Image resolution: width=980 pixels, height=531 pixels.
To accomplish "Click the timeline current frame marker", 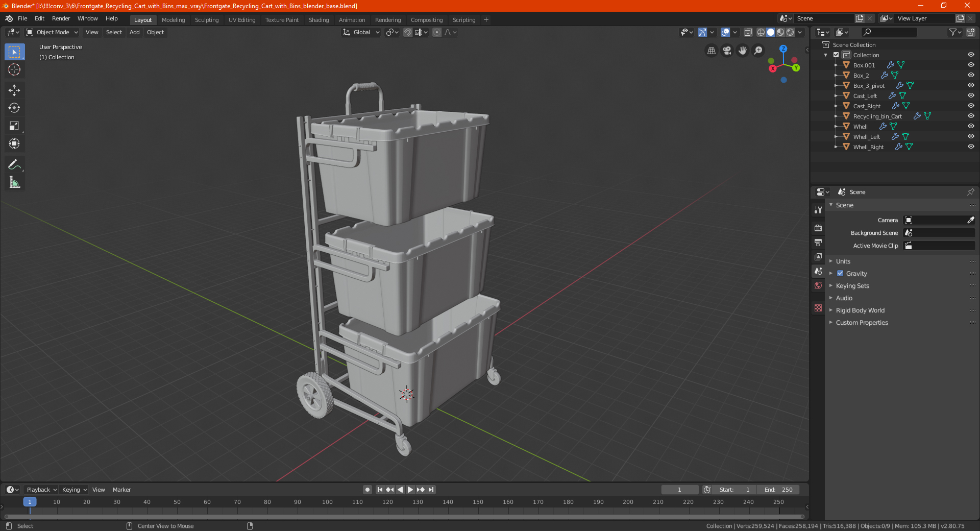I will [x=30, y=502].
